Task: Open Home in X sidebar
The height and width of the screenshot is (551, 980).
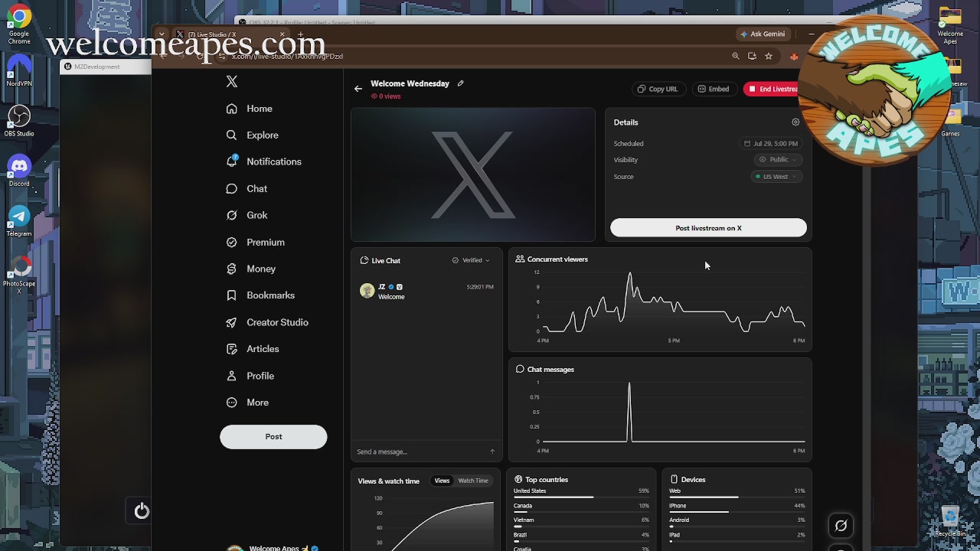Action: (250, 109)
